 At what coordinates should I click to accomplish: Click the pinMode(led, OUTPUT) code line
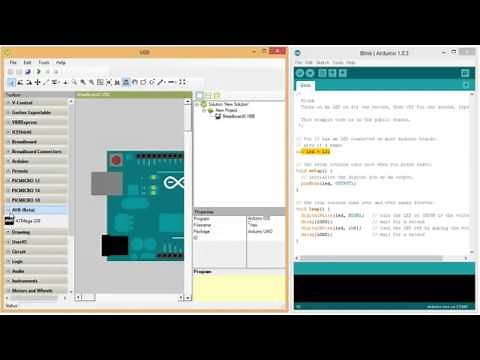click(328, 184)
